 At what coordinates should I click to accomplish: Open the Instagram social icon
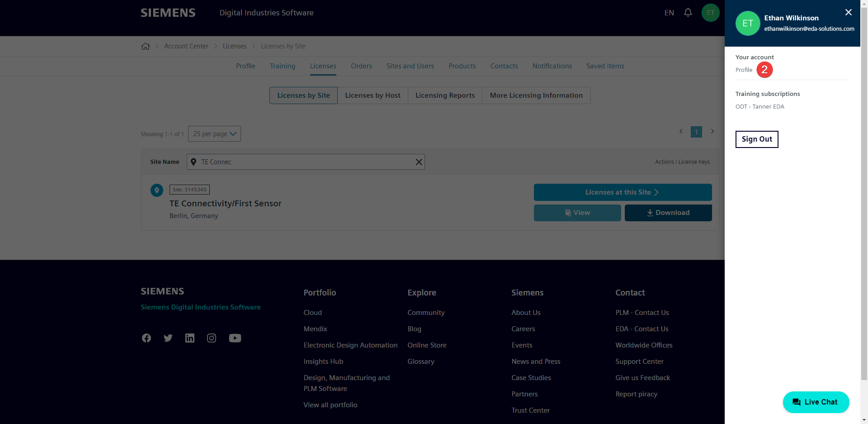[212, 338]
